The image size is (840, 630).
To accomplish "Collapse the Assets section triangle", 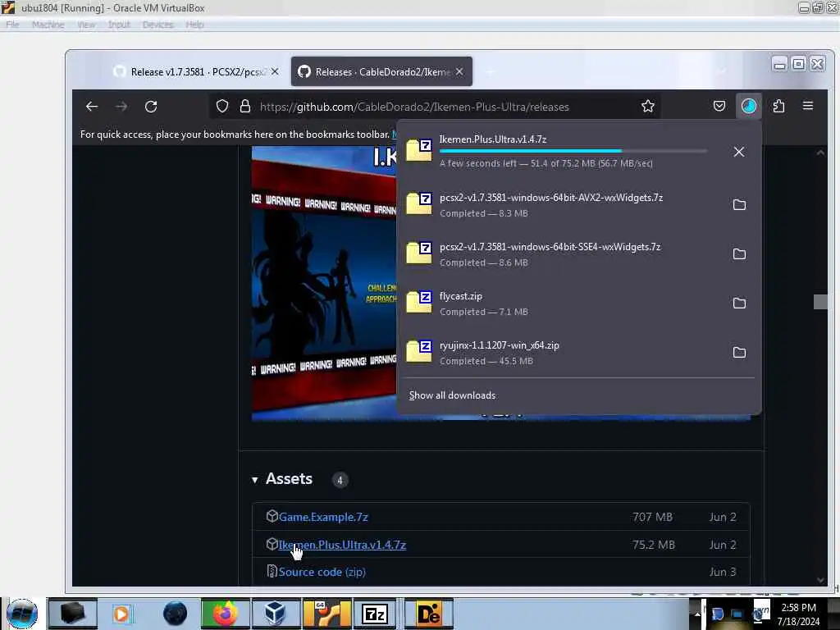I will tap(255, 480).
